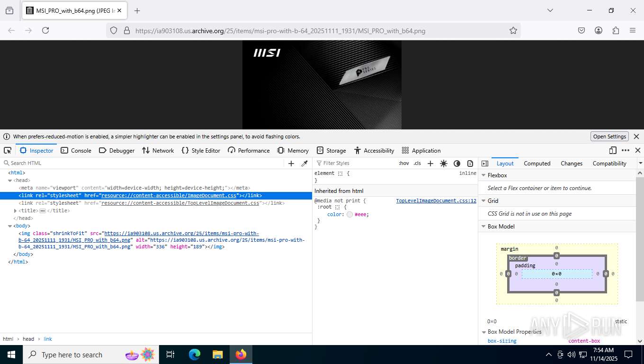Grab a color with the eyedropper
644x364 pixels.
[304, 163]
